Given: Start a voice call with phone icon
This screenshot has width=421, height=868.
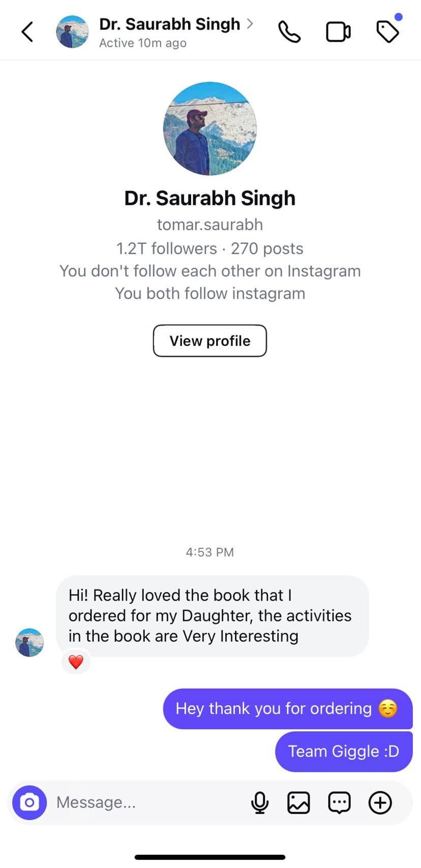Looking at the screenshot, I should (289, 32).
